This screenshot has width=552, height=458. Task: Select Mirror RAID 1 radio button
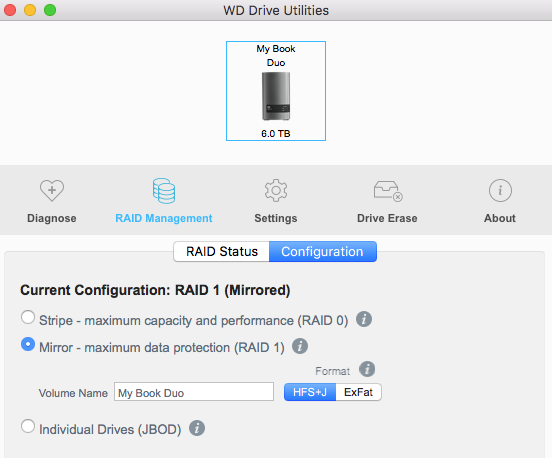coord(28,344)
